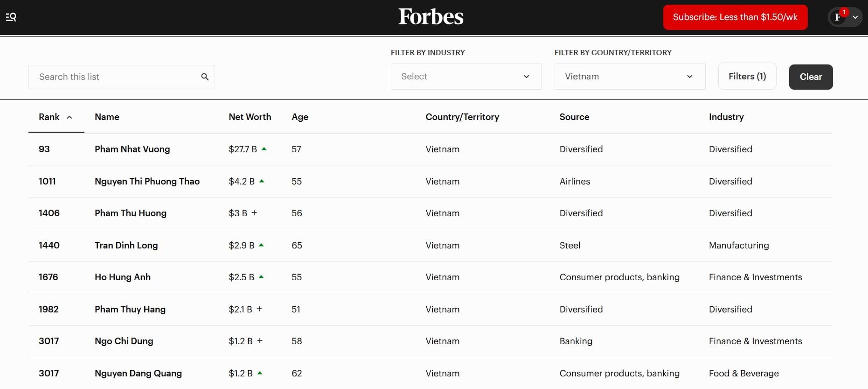This screenshot has height=389, width=868.
Task: Click the Subscribe for less than $1.50/wk button
Action: pos(735,17)
